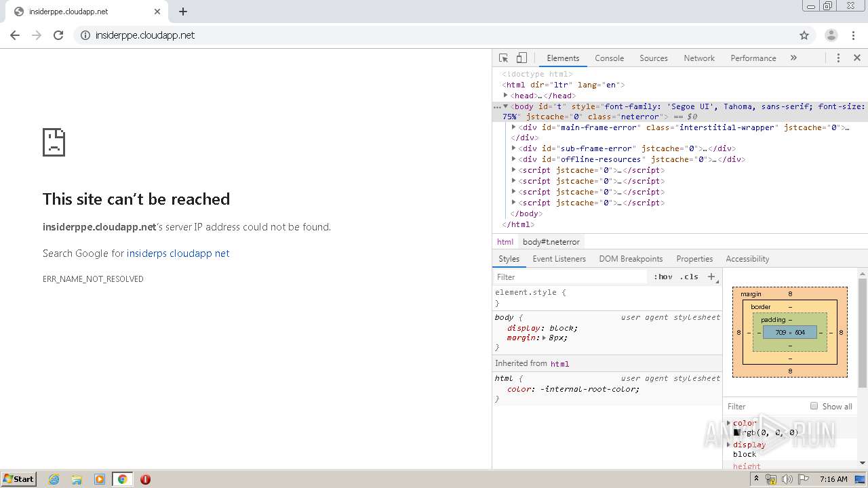Open the Windows Start menu
This screenshot has width=868, height=488.
pos(19,479)
